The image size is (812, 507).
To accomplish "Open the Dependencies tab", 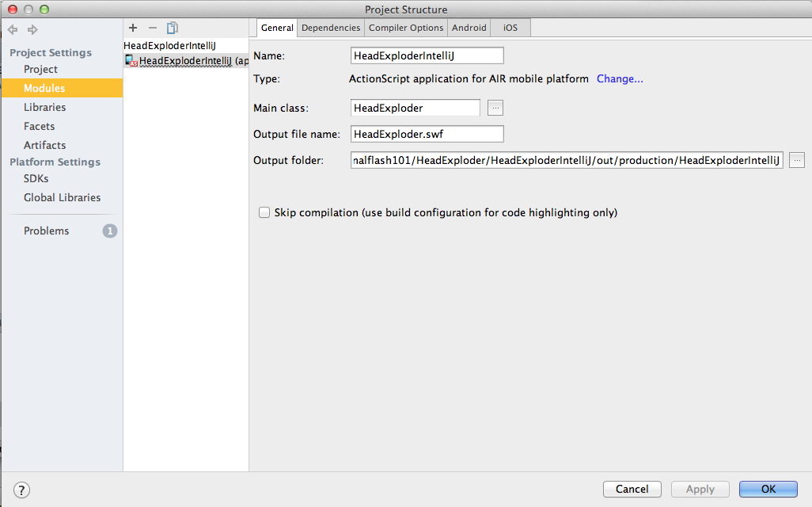I will [331, 28].
